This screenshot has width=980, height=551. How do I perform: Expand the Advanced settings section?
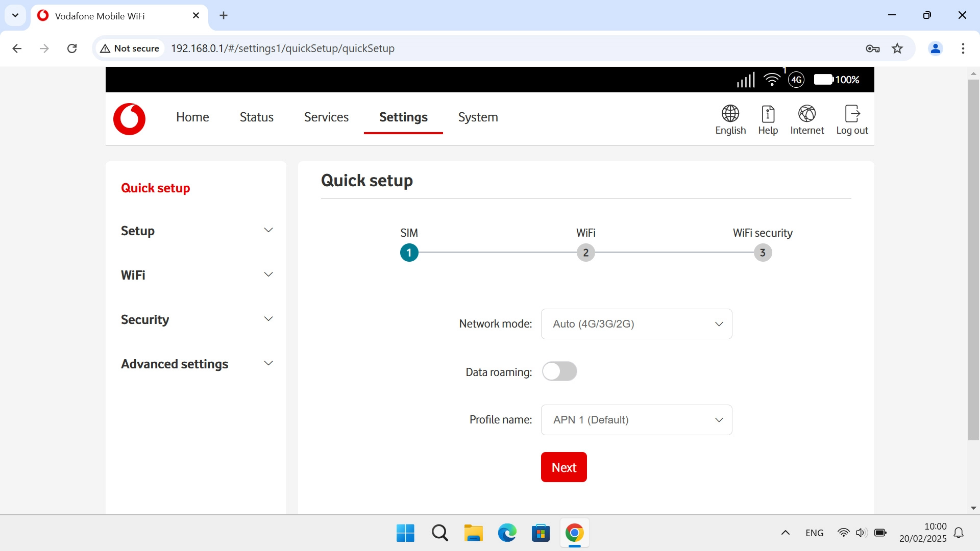(197, 364)
